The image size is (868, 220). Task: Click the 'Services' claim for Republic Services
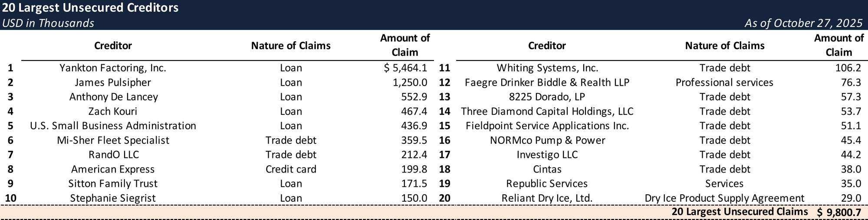724,184
